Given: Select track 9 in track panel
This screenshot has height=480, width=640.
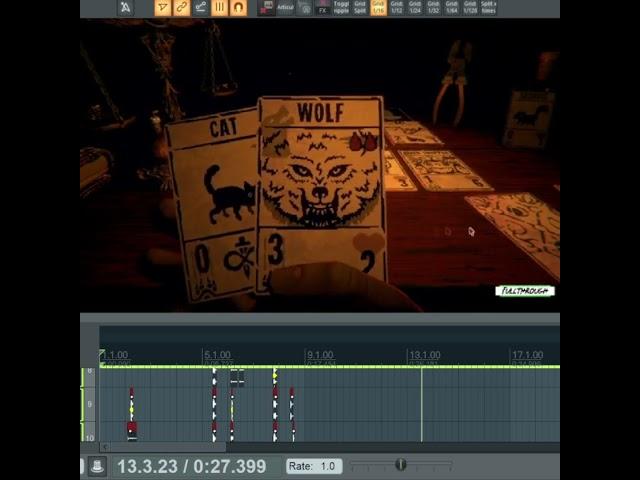Looking at the screenshot, I should pyautogui.click(x=90, y=404).
